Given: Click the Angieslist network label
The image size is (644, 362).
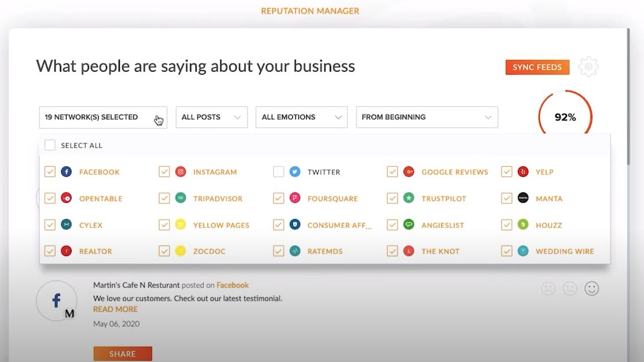Looking at the screenshot, I should (x=443, y=225).
